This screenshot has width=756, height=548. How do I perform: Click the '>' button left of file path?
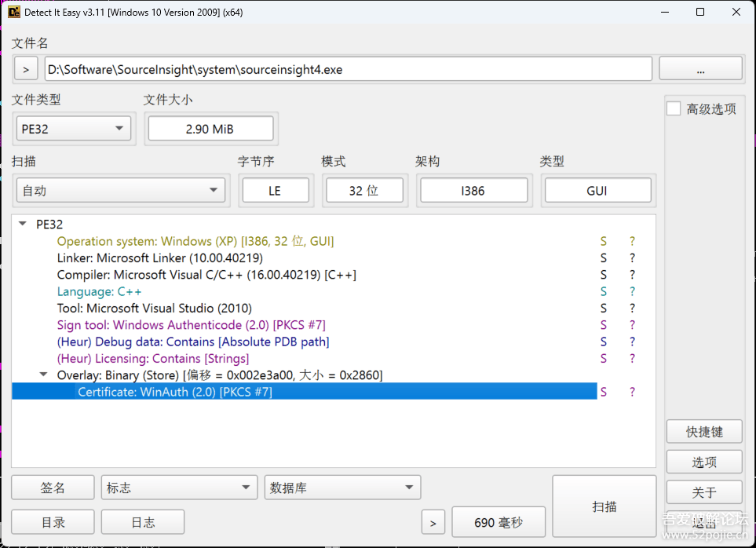pos(26,69)
